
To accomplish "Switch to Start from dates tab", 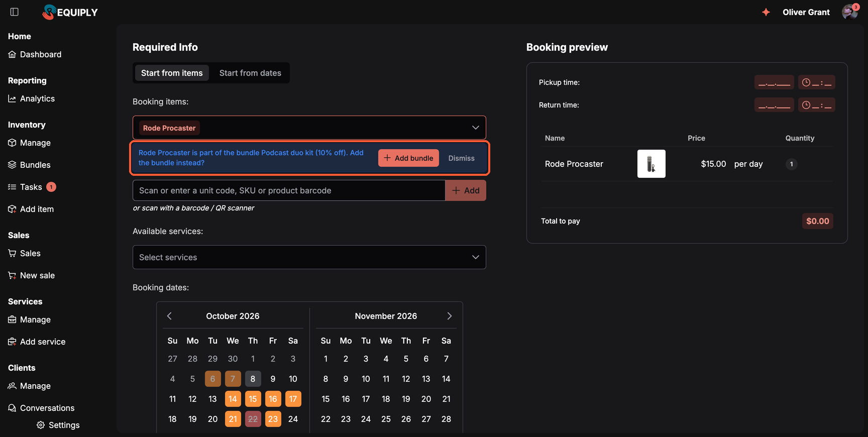I will (x=250, y=73).
